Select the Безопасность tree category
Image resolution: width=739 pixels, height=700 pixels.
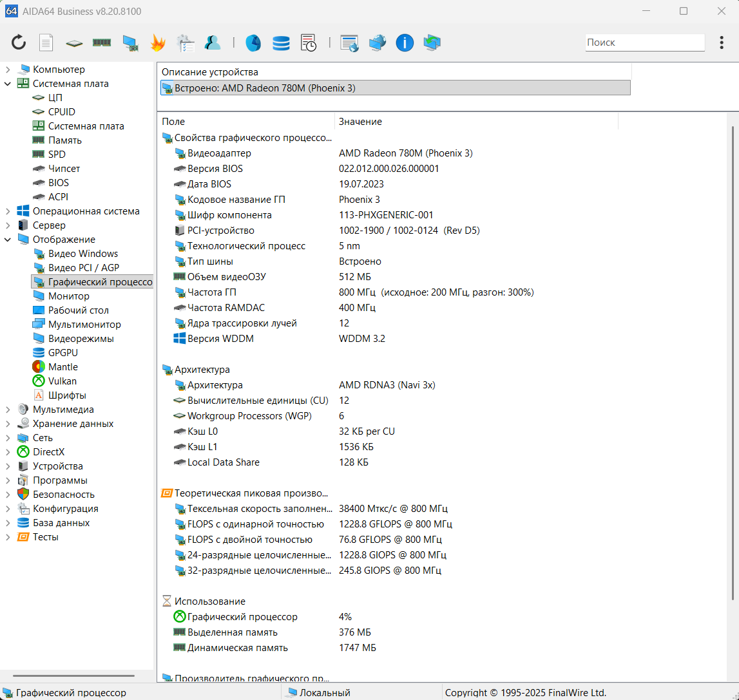click(x=63, y=494)
